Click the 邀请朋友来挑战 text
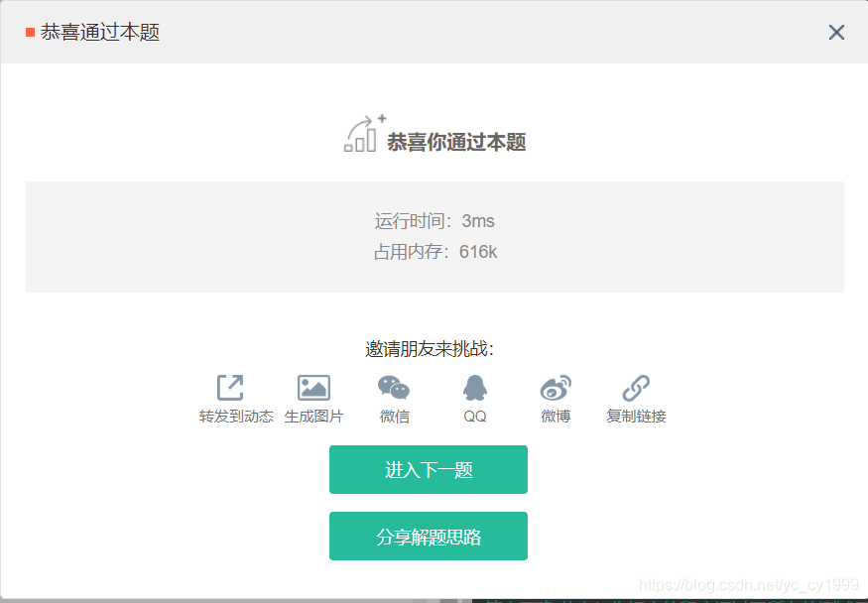The height and width of the screenshot is (603, 868). [429, 349]
